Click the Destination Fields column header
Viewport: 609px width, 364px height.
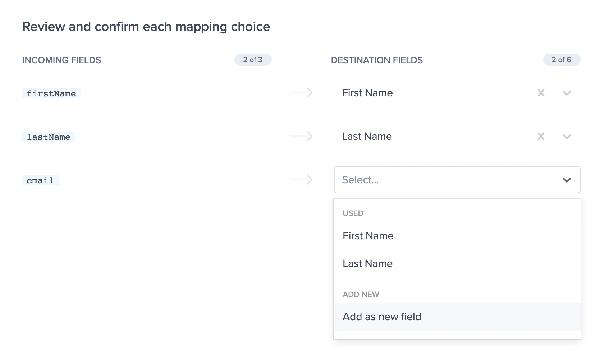[x=377, y=60]
